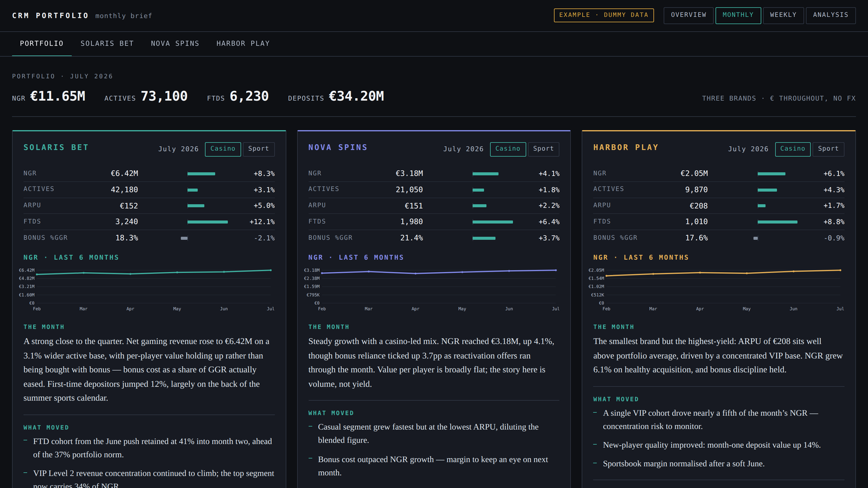The height and width of the screenshot is (488, 868).
Task: Click Solaris Bet WHAT MOVED heading
Action: pos(46,428)
